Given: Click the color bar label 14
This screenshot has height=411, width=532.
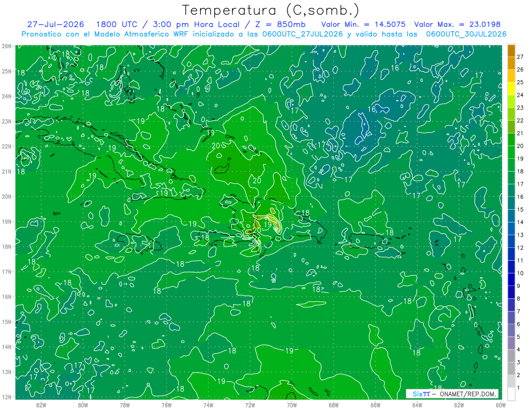Looking at the screenshot, I should pos(520,222).
